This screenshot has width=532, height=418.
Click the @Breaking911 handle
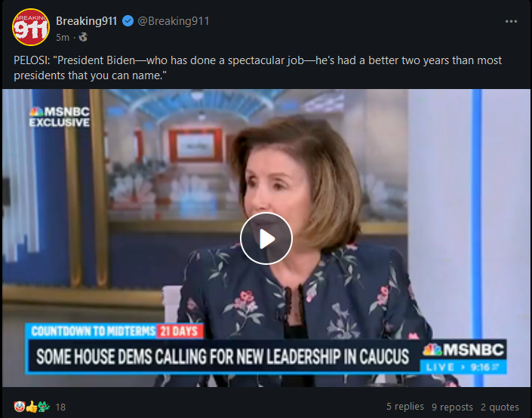tap(174, 21)
